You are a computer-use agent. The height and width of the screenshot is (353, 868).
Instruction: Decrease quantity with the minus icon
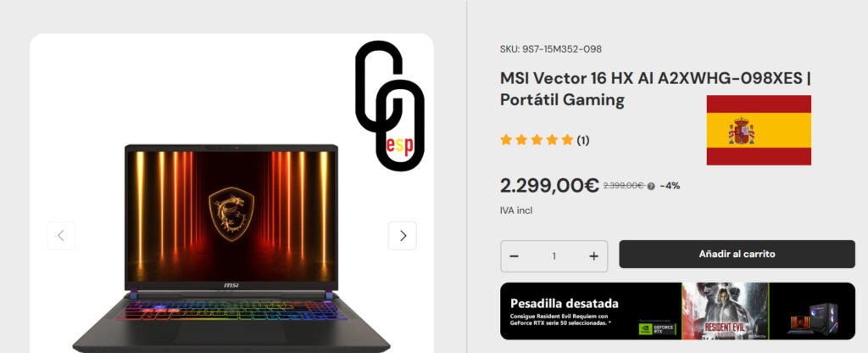tap(515, 256)
